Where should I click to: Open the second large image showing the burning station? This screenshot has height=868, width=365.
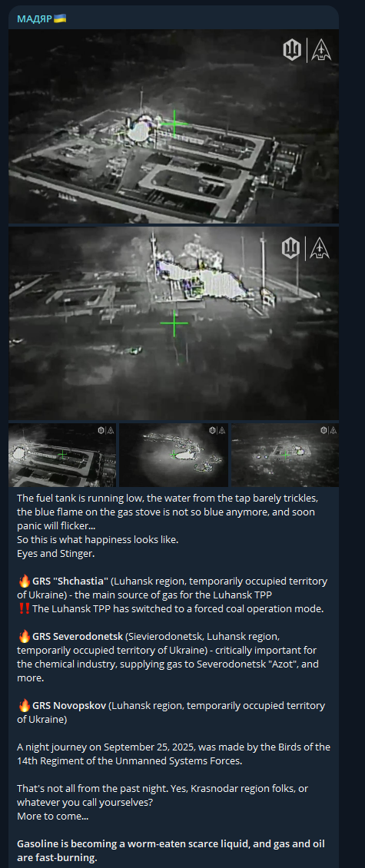point(174,323)
